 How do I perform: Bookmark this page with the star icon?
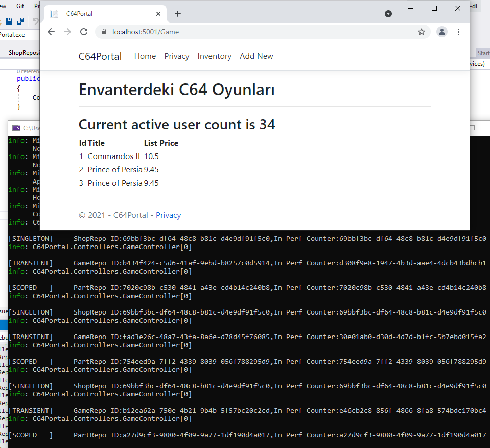[421, 32]
